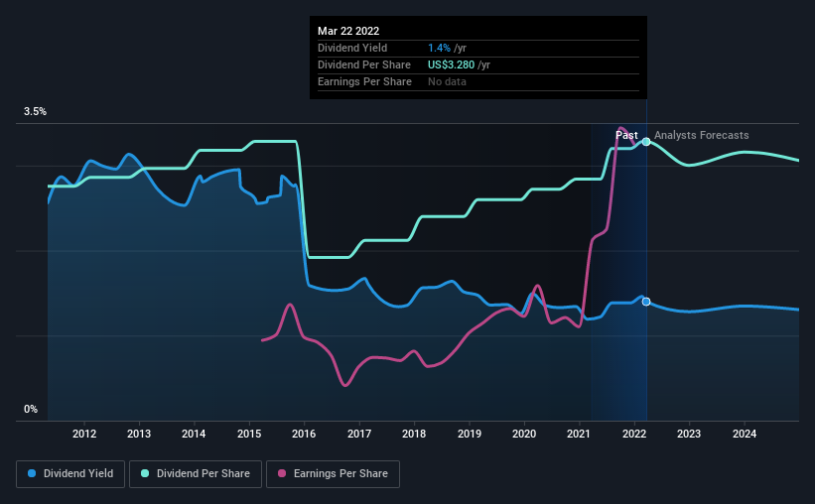Click the pink Earnings Per Share legend dot
Image resolution: width=815 pixels, height=504 pixels.
282,473
